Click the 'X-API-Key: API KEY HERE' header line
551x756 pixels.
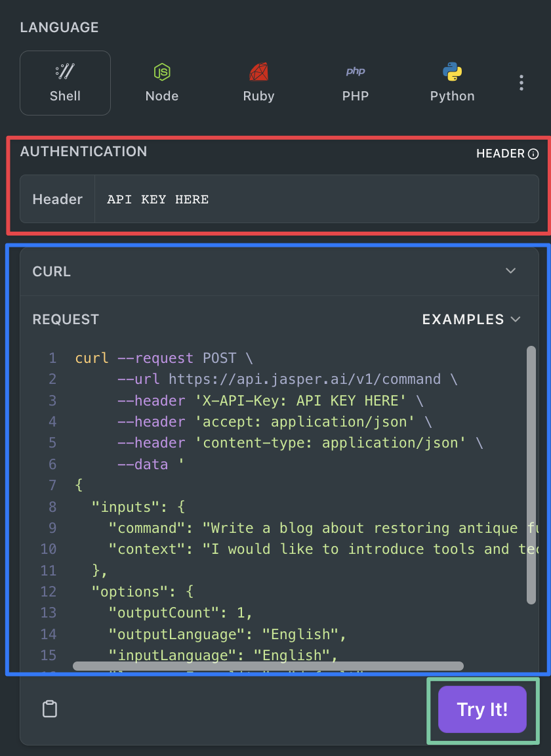pos(270,401)
